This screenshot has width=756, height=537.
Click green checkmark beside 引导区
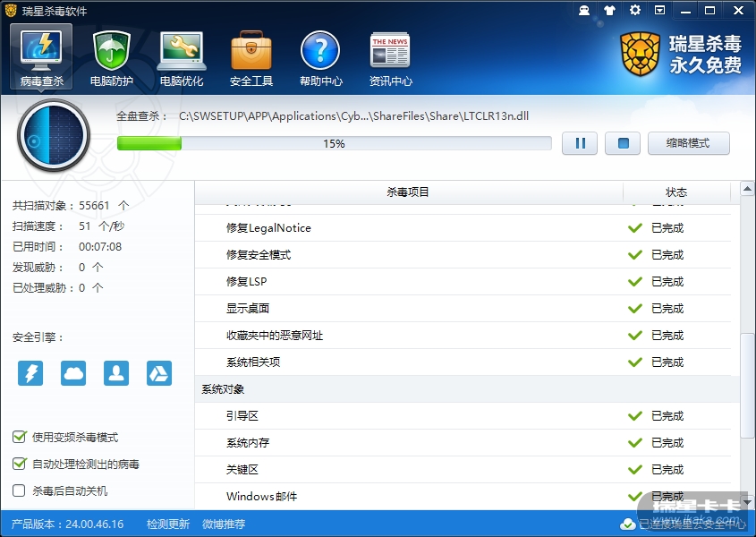[x=635, y=416]
